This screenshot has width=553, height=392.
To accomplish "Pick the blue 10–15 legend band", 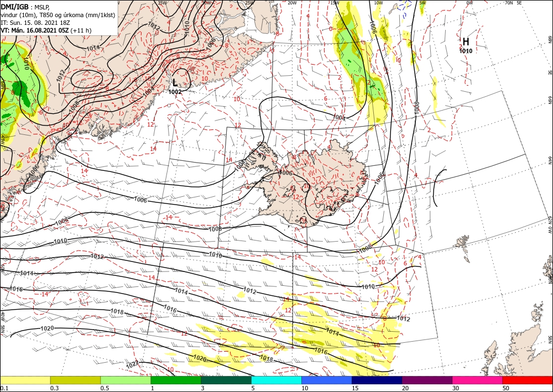I will (327, 380).
